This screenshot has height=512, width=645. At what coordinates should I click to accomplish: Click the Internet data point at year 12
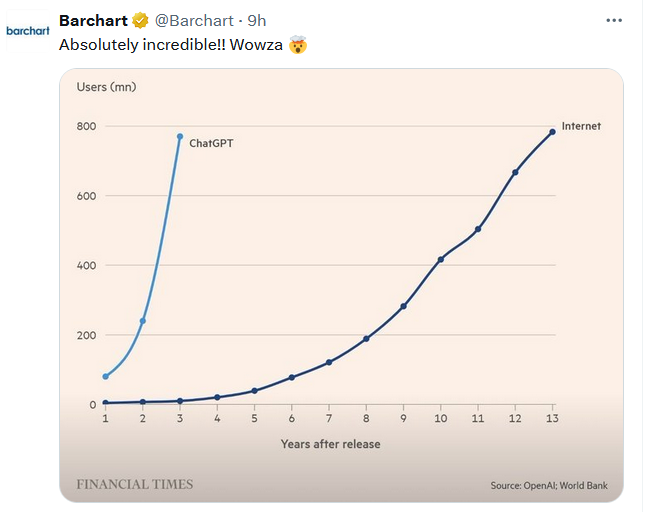point(515,172)
